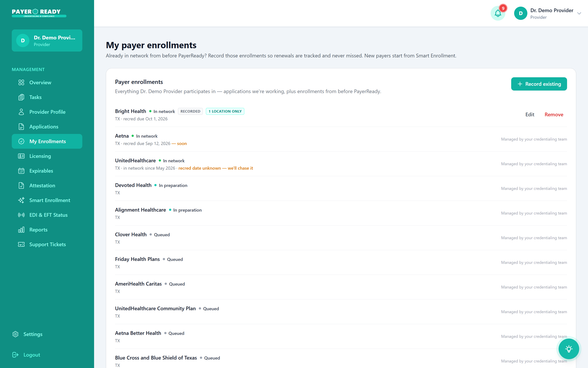This screenshot has width=588, height=368.
Task: Click the Tasks clipboard icon
Action: point(21,97)
